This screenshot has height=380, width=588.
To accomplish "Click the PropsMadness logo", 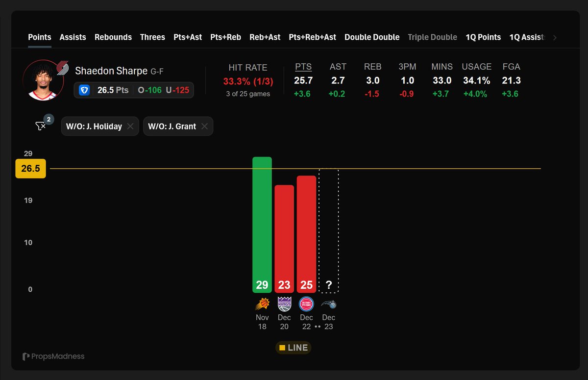I will click(53, 356).
